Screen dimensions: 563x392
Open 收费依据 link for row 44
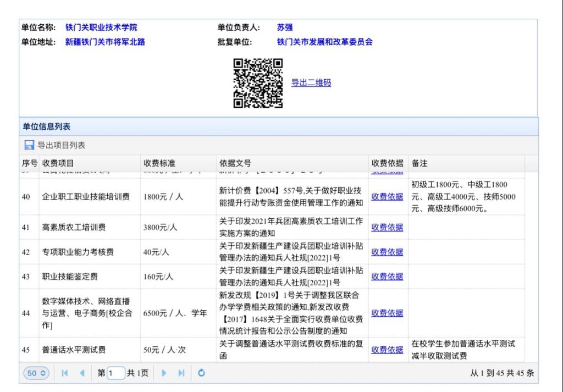[387, 313]
